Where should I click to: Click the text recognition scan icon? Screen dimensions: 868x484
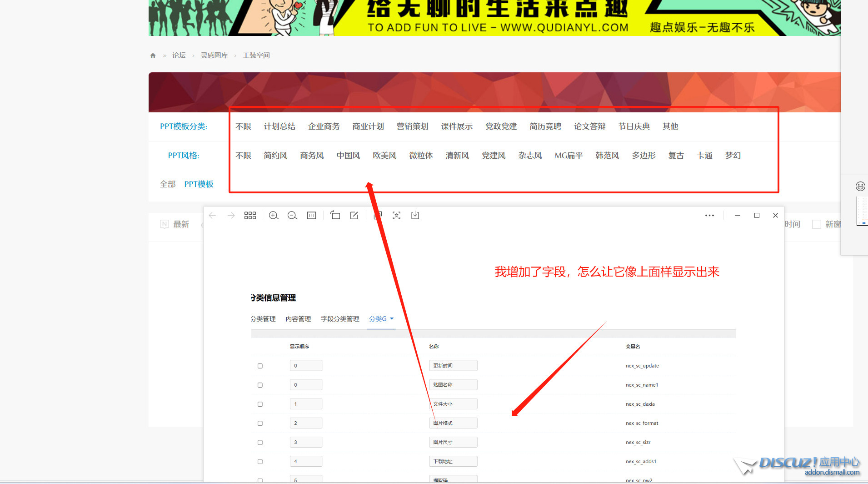point(396,216)
